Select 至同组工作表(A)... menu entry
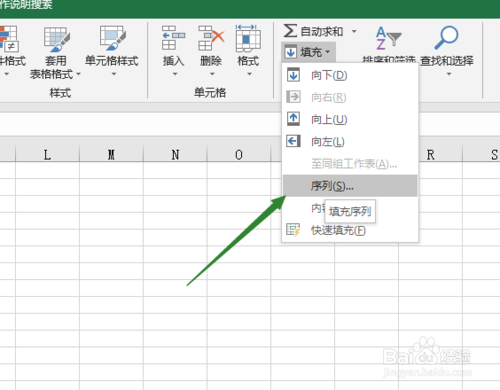Screen dimensions: 500x390 (350, 164)
